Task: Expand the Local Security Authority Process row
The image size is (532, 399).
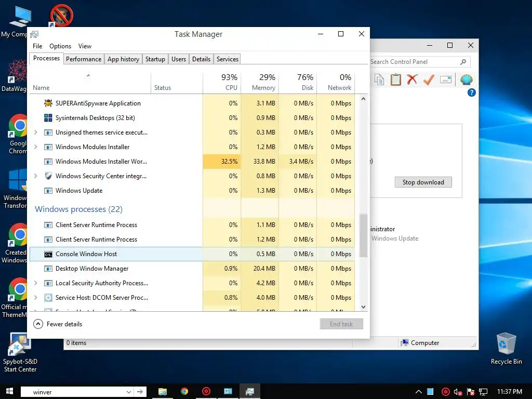Action: pyautogui.click(x=36, y=283)
